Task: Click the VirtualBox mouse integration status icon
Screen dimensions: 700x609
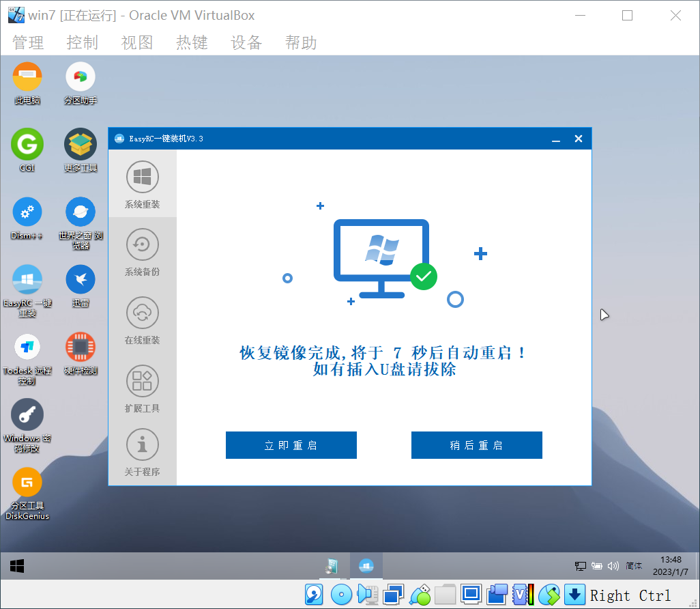Action: tap(549, 595)
